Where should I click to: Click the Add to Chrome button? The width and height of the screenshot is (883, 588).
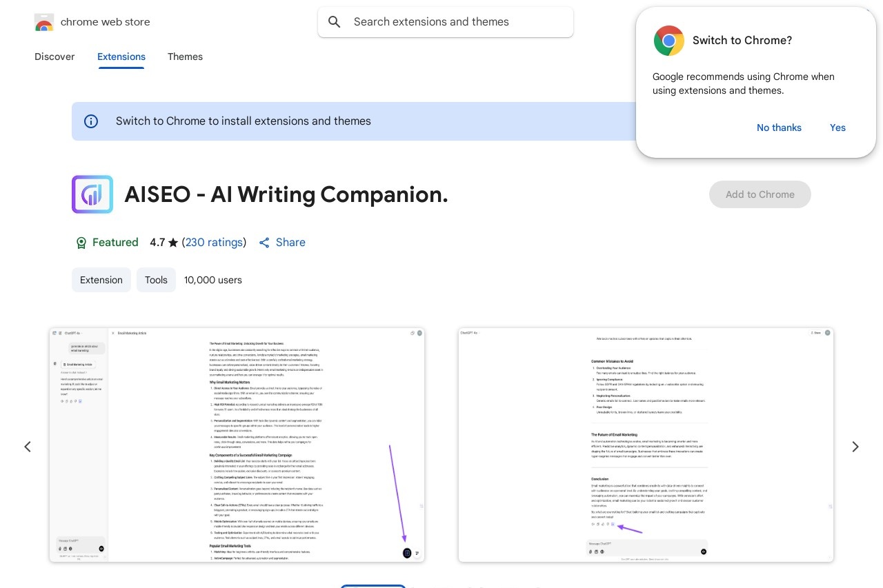point(760,194)
